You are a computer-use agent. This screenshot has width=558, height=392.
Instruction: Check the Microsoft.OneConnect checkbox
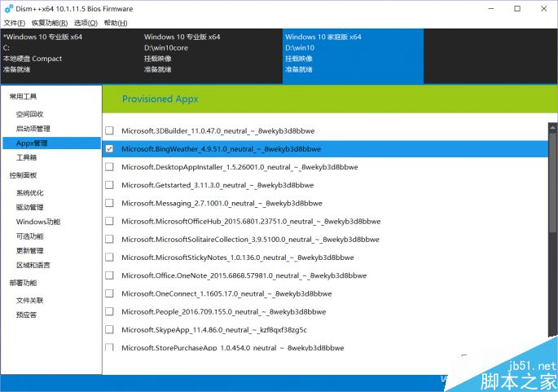110,293
